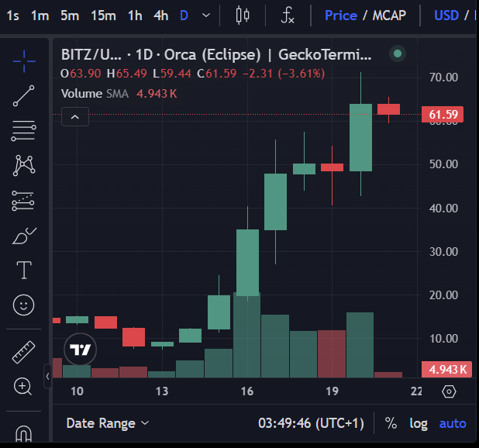The height and width of the screenshot is (448, 479).
Task: Expand the timeframe dropdown chevron
Action: [x=206, y=16]
